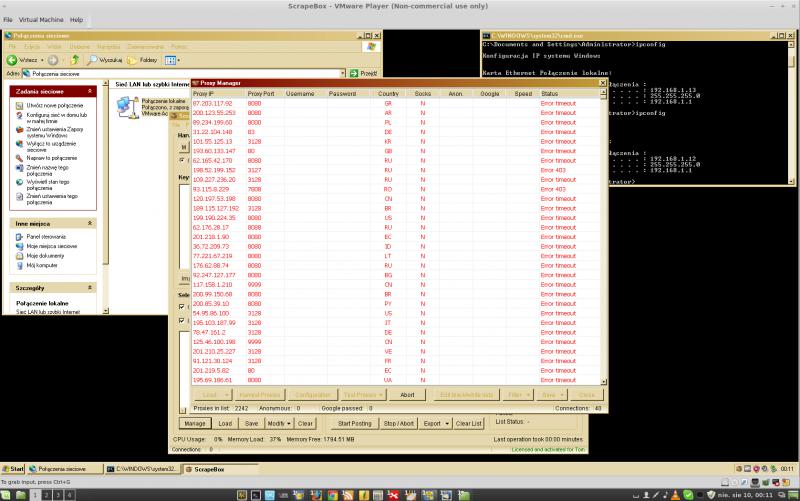Click the Windows Start button
This screenshot has width=800, height=501.
tap(14, 468)
